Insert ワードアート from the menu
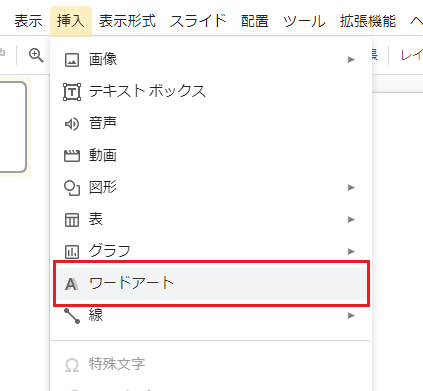 [211, 284]
